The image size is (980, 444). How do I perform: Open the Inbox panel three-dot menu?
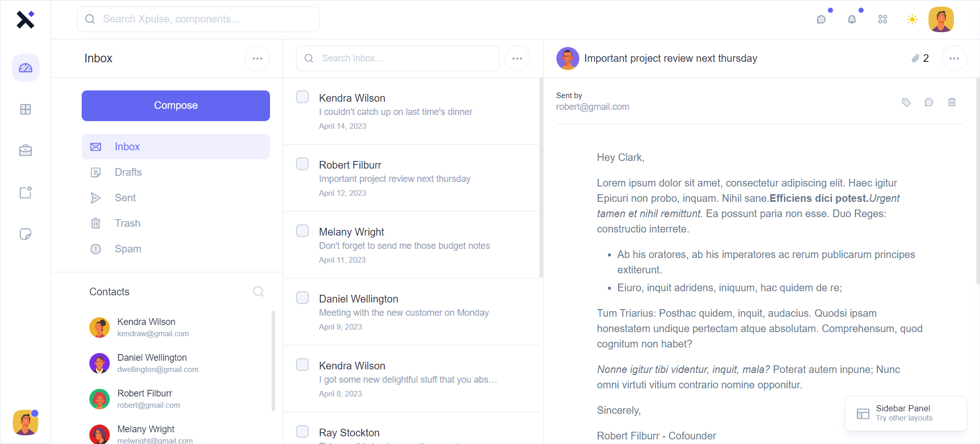[257, 58]
